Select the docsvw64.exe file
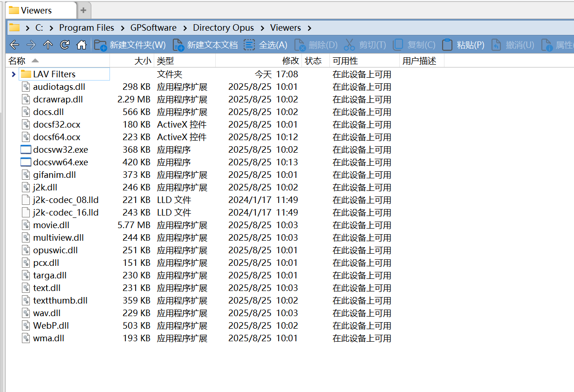The height and width of the screenshot is (392, 574). 60,162
